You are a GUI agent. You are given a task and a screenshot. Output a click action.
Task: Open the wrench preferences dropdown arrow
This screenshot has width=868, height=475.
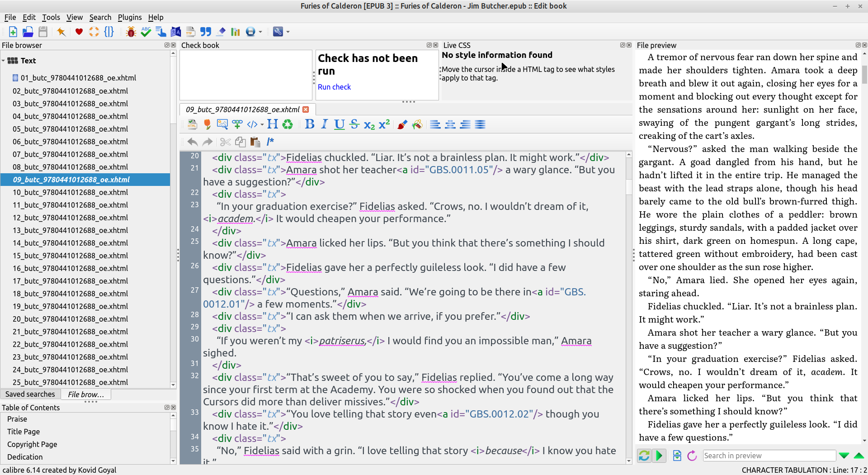click(288, 32)
